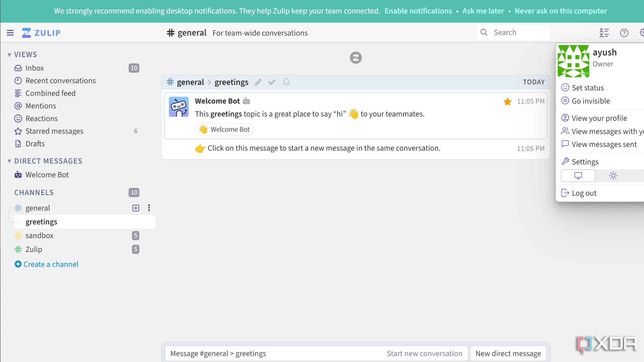This screenshot has width=644, height=362.
Task: Click the CHANNELS heading
Action: [x=34, y=192]
